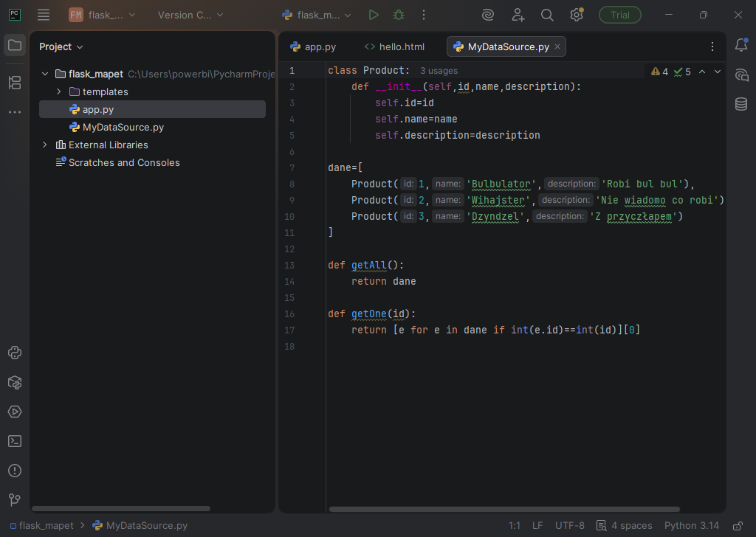
Task: Open the Structure tool window
Action: pyautogui.click(x=15, y=83)
